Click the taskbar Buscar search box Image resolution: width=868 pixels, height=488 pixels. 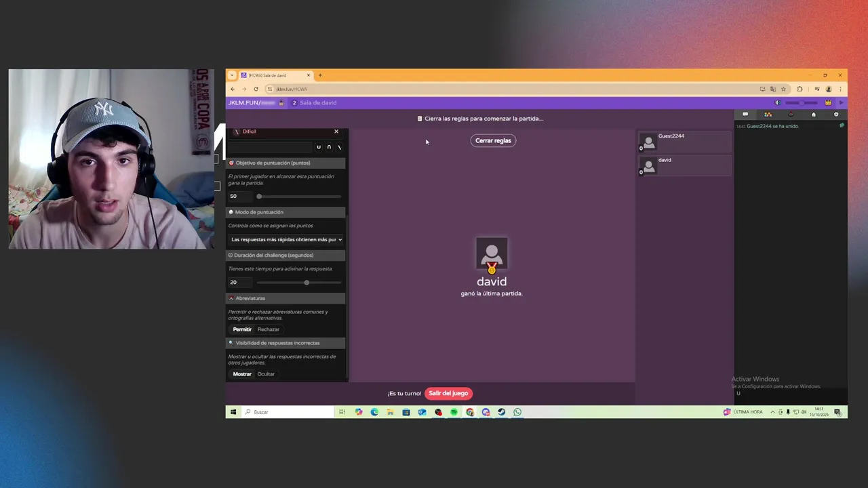(288, 412)
